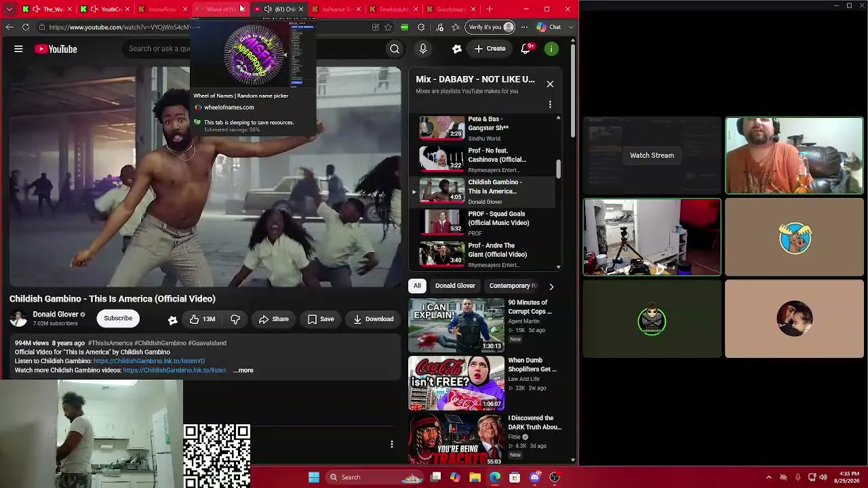
Task: Open the Windows Start menu
Action: tap(314, 477)
